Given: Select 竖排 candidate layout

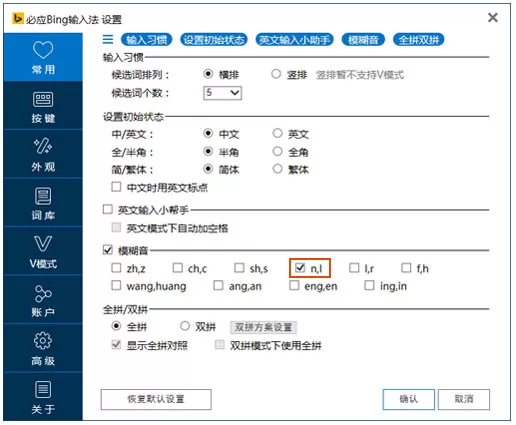Looking at the screenshot, I should pos(276,74).
